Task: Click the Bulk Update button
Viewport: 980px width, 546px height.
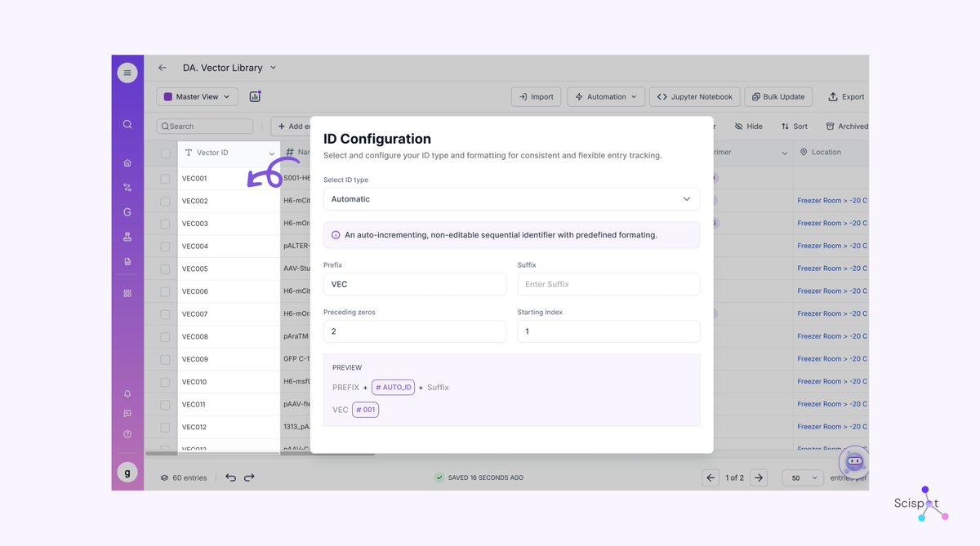Action: point(777,96)
